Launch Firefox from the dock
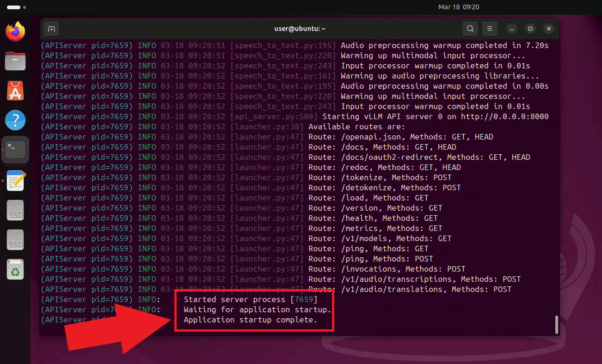 click(15, 31)
